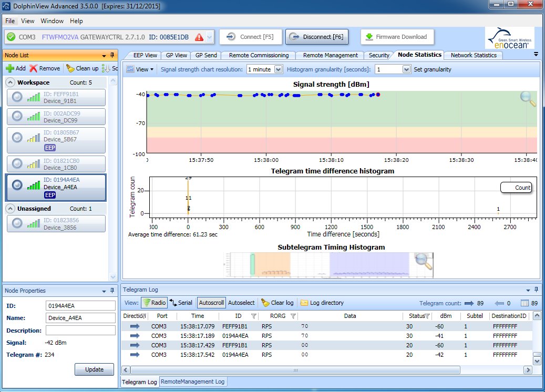Click the Telegram Log horizontal scrollbar
This screenshot has width=545, height=392.
point(295,370)
